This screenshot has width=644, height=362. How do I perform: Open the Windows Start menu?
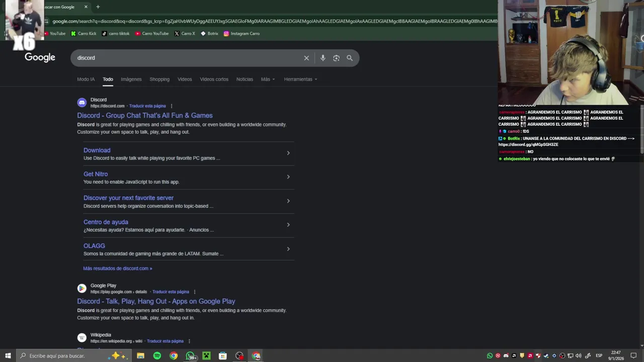click(8, 356)
